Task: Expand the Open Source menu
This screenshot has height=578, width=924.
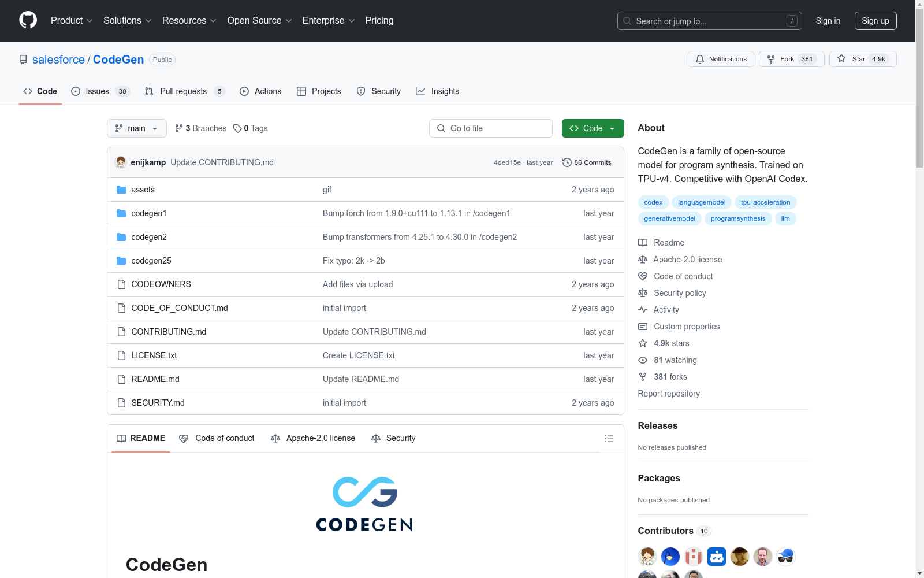Action: click(x=259, y=20)
